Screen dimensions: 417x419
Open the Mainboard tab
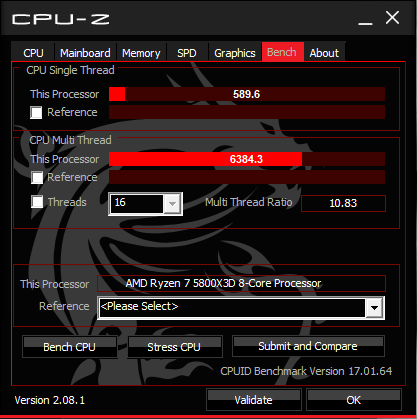[x=85, y=53]
